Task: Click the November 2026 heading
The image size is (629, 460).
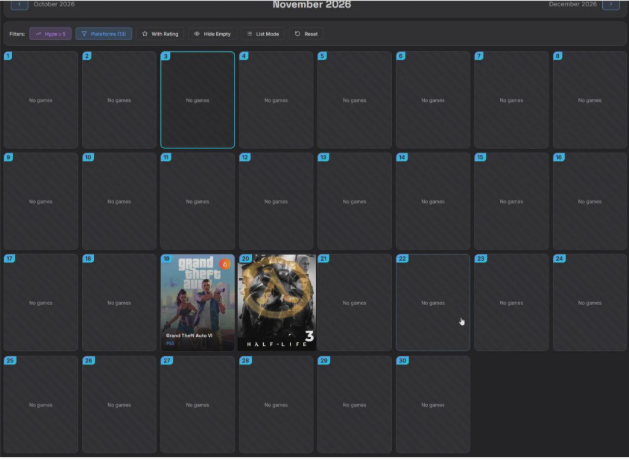Action: tap(312, 4)
